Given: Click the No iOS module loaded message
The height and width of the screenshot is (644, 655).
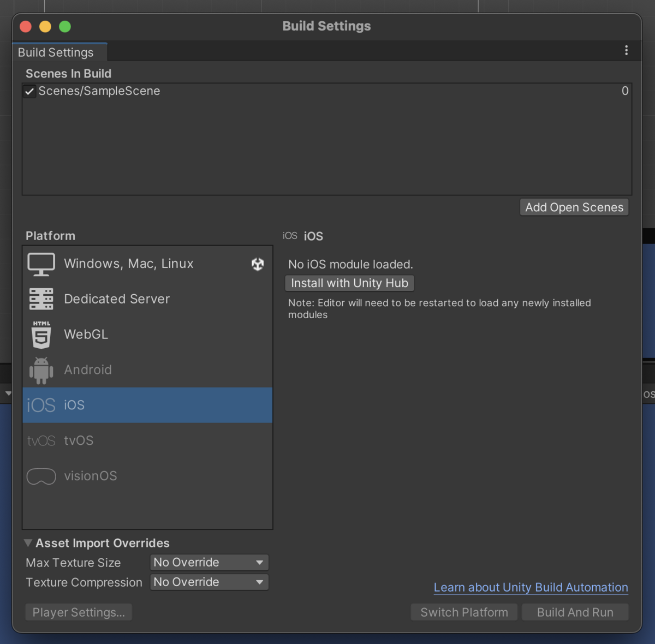Looking at the screenshot, I should [x=350, y=264].
